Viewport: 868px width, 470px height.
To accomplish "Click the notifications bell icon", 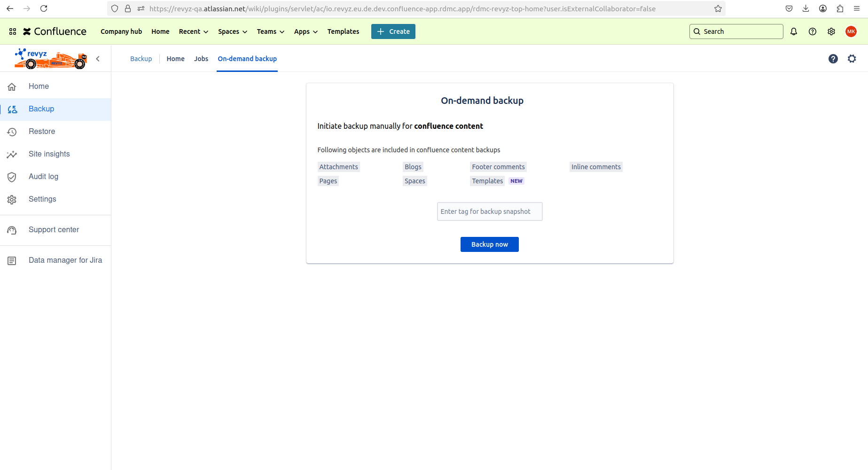I will point(794,31).
